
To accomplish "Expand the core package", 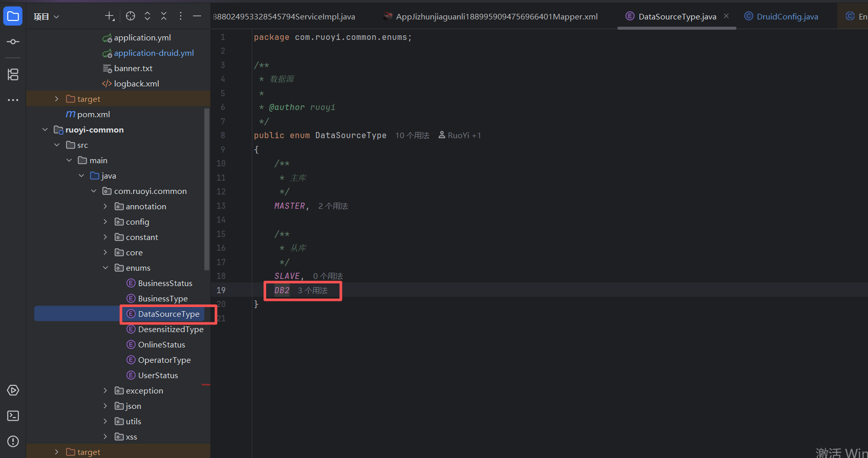I will point(105,253).
